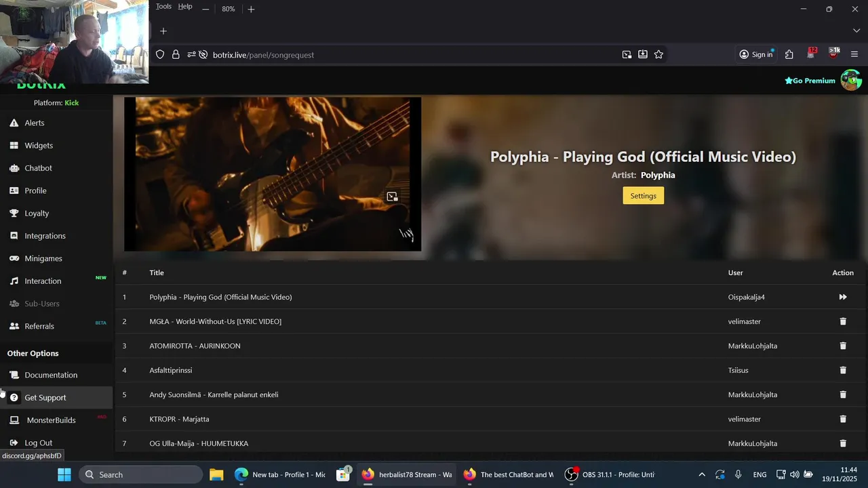Zoom in with plus button beside 80%

(251, 9)
